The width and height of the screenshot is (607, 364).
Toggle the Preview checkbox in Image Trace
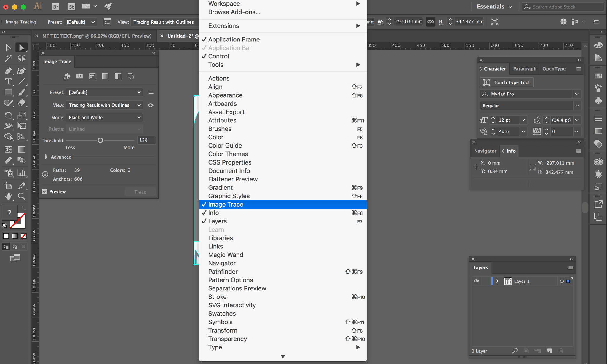coord(45,191)
